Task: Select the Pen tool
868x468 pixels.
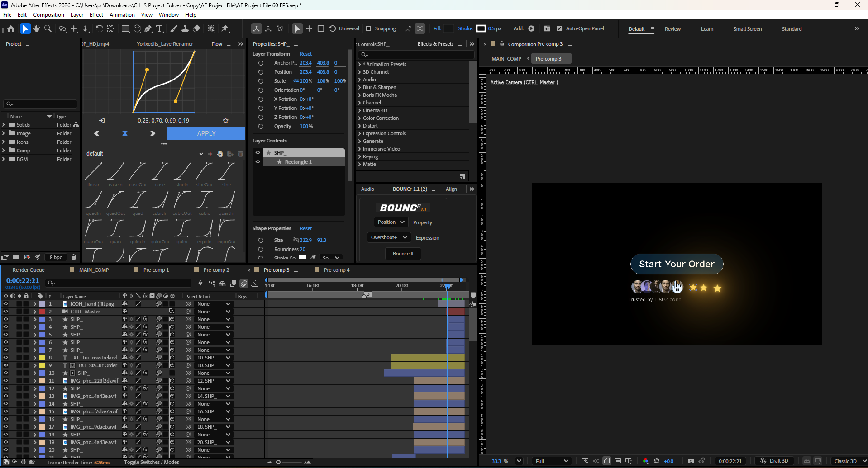Action: [x=148, y=28]
